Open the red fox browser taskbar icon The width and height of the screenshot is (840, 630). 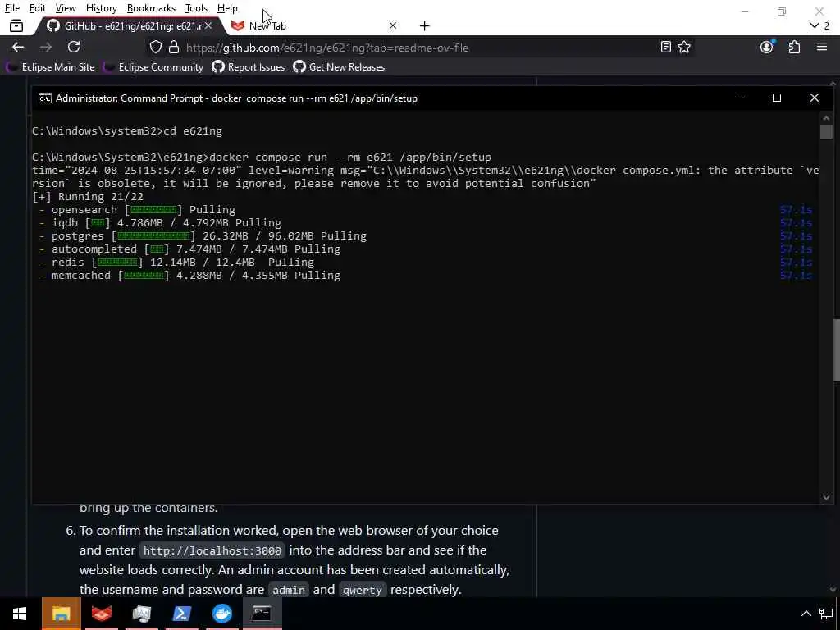(x=102, y=614)
